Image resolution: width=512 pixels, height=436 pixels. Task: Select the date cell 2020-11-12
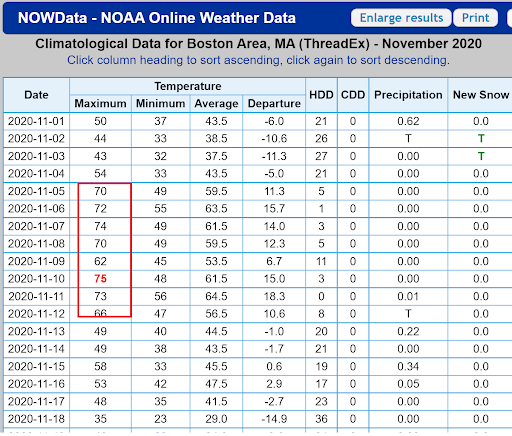[x=36, y=314]
